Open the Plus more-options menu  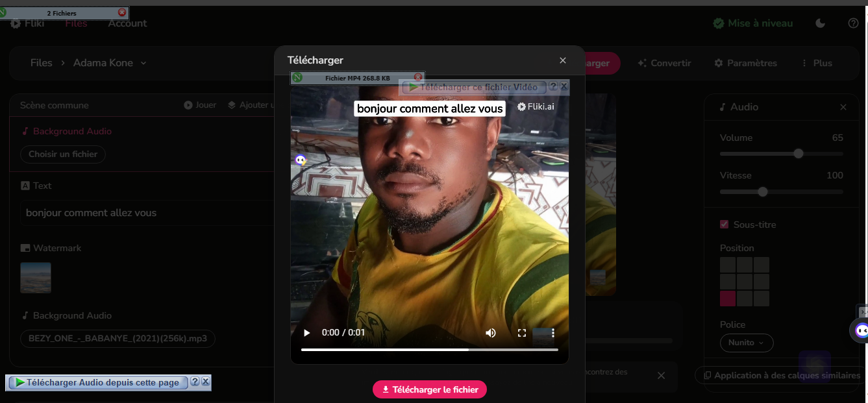pyautogui.click(x=817, y=63)
